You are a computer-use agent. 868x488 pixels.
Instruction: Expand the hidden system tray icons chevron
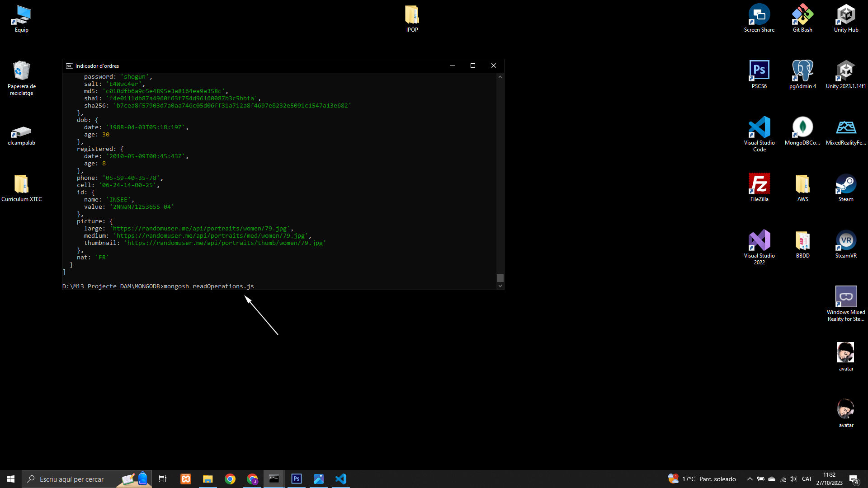point(750,479)
